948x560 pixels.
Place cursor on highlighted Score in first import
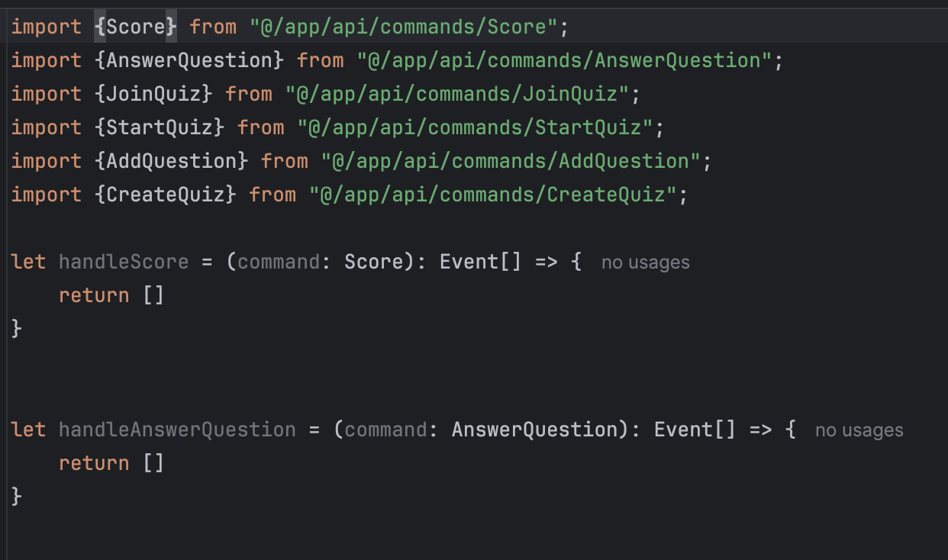click(x=136, y=27)
